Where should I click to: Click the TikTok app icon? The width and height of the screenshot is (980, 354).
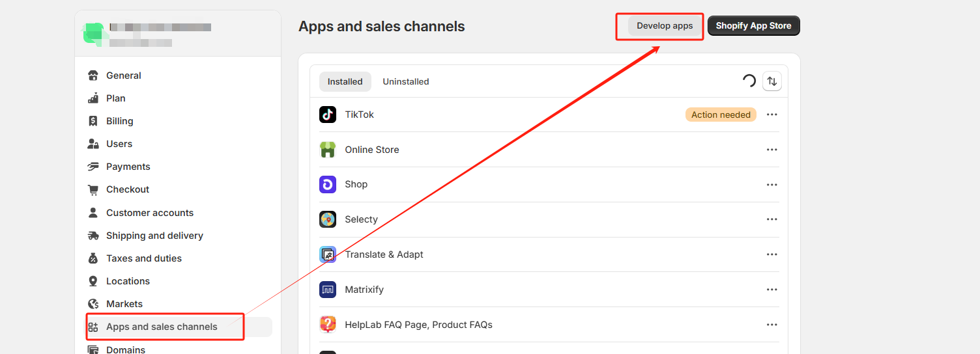click(328, 115)
